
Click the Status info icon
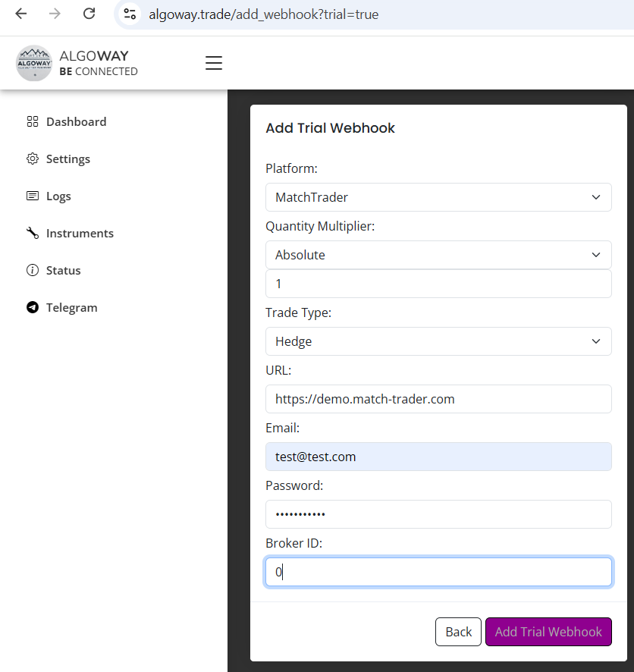[x=33, y=271]
